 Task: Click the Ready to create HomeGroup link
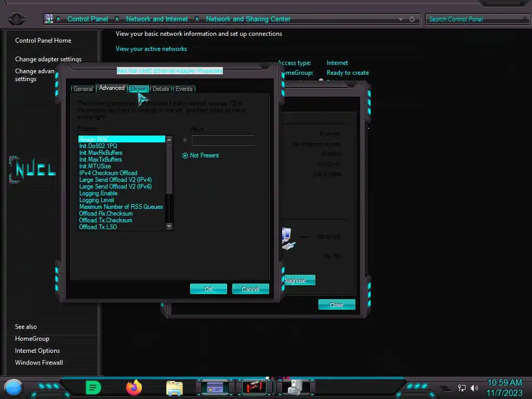(348, 73)
